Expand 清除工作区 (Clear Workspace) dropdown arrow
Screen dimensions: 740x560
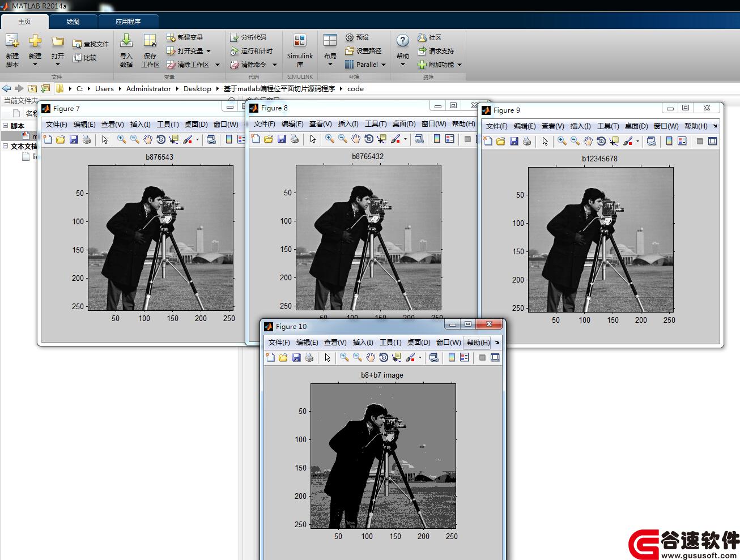tap(217, 65)
